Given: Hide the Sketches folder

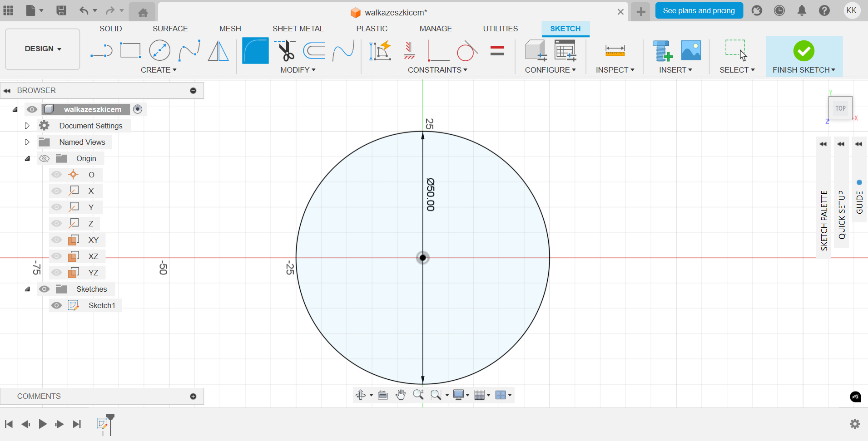Looking at the screenshot, I should (44, 289).
